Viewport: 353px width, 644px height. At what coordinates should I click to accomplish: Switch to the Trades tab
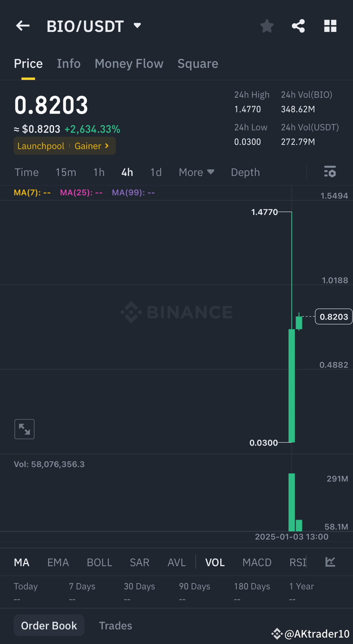(x=116, y=626)
